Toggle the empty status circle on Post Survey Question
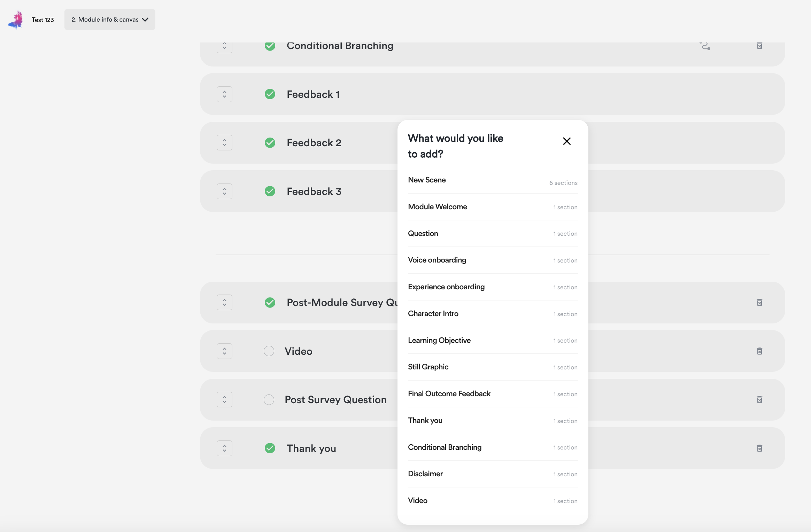This screenshot has width=811, height=532. click(269, 399)
